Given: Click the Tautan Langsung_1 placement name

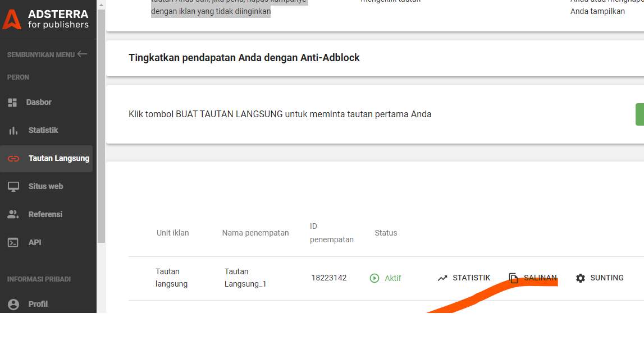Looking at the screenshot, I should [245, 278].
